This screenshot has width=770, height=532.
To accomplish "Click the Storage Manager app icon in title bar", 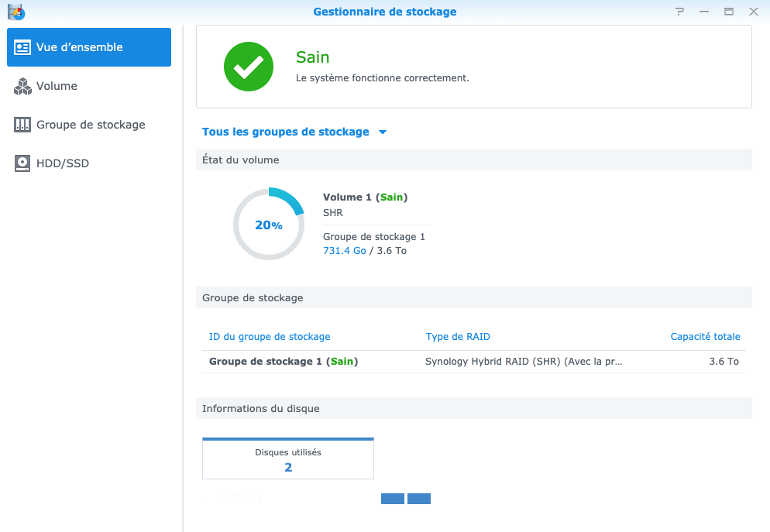I will point(16,12).
